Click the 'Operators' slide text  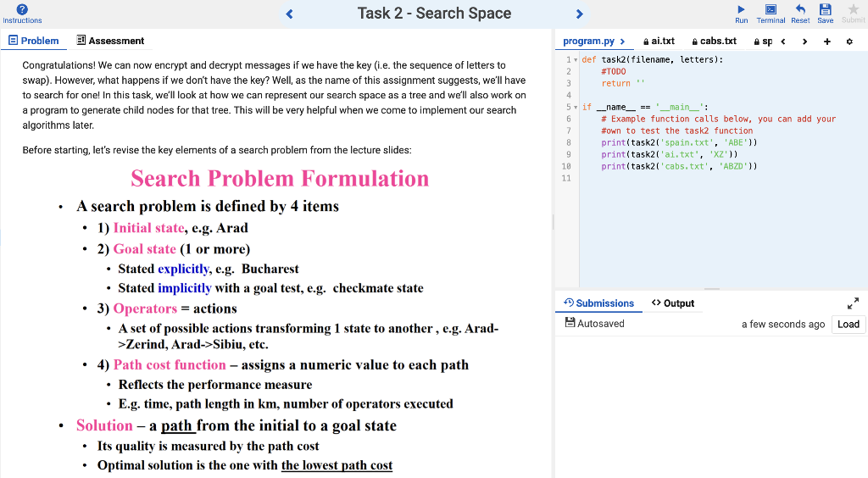click(x=145, y=308)
